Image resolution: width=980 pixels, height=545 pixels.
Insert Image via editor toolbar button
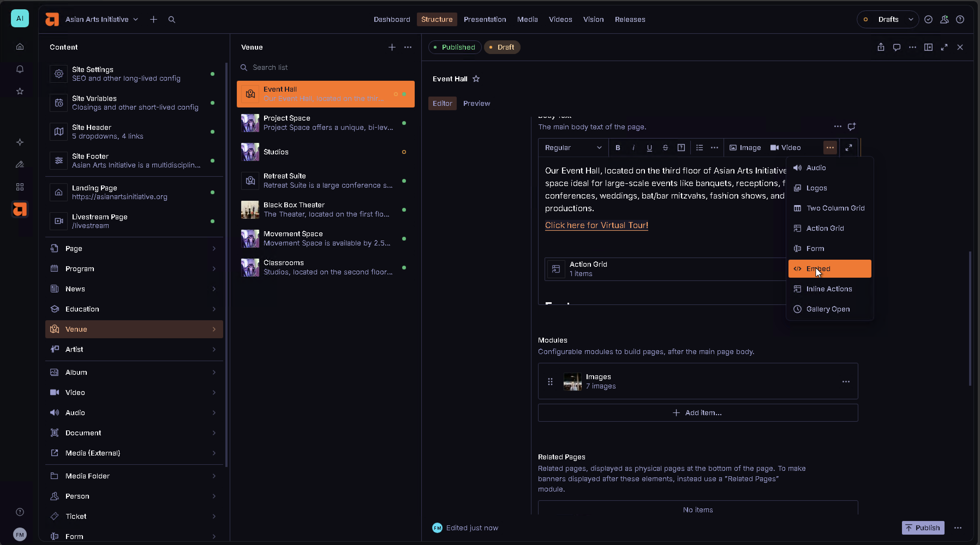(x=745, y=148)
